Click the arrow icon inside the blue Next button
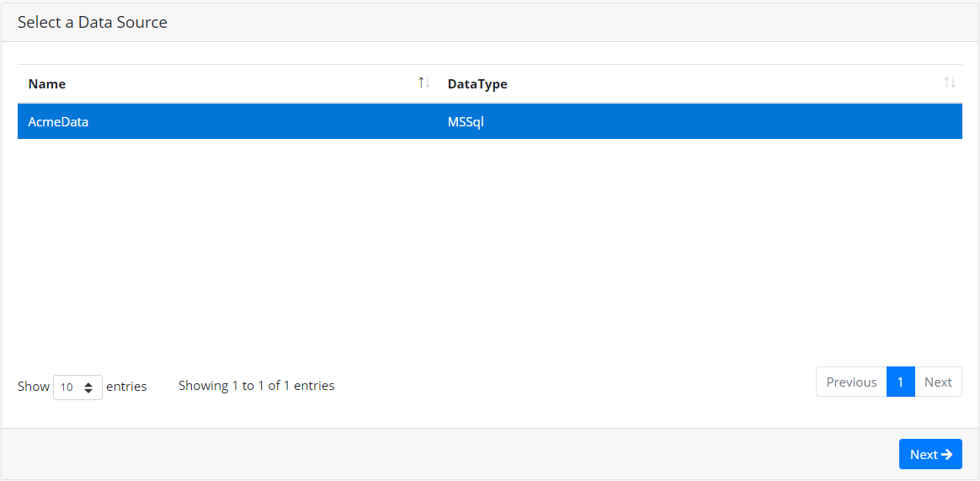The width and height of the screenshot is (980, 481). pos(946,454)
